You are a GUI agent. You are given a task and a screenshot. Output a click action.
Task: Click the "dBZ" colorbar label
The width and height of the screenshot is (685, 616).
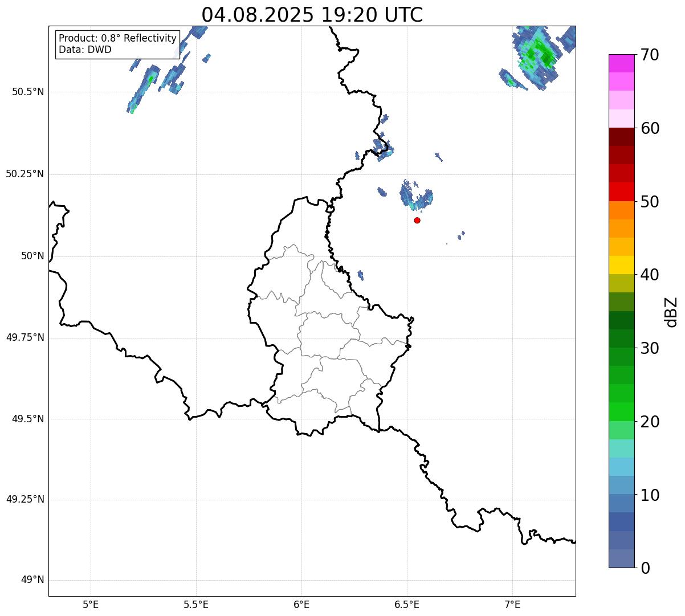(671, 311)
